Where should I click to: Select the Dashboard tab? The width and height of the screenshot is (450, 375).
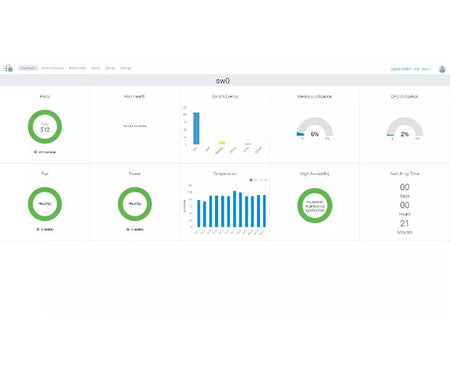tap(28, 68)
